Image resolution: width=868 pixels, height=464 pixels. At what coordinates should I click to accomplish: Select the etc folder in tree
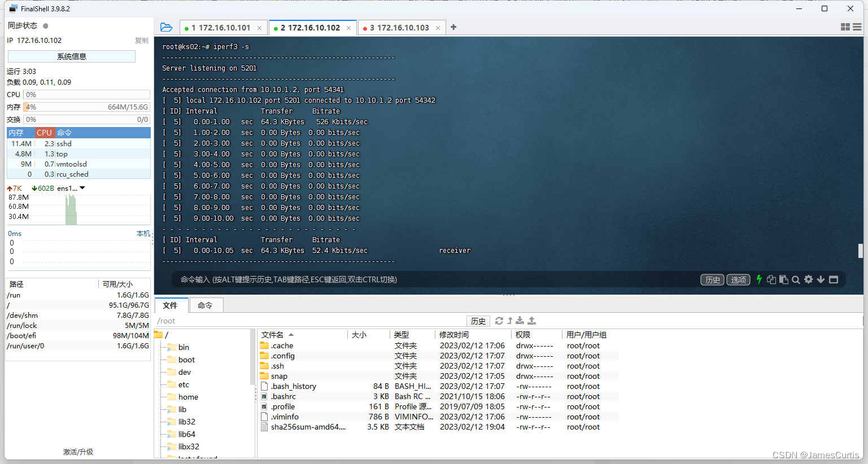click(184, 384)
